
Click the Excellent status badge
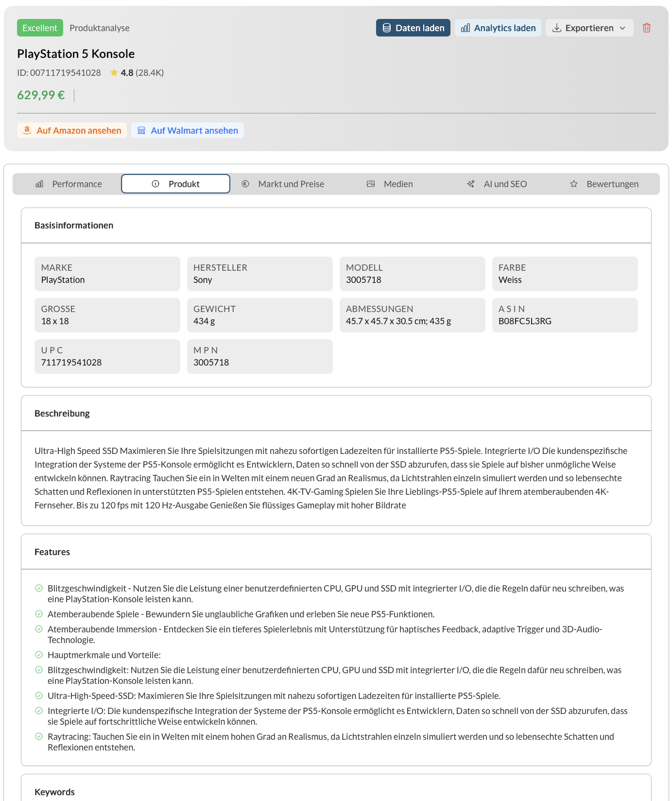pyautogui.click(x=40, y=28)
